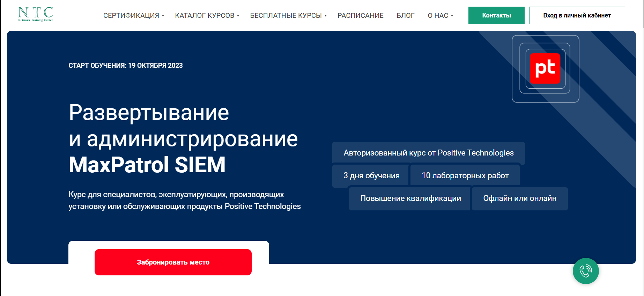Click the green Контакты button
644x296 pixels.
(496, 15)
